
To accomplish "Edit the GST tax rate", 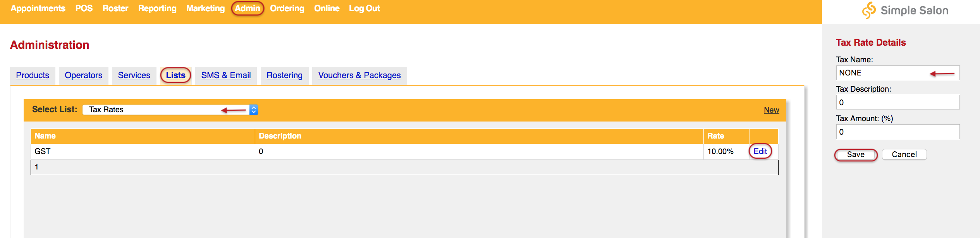I will click(x=760, y=151).
